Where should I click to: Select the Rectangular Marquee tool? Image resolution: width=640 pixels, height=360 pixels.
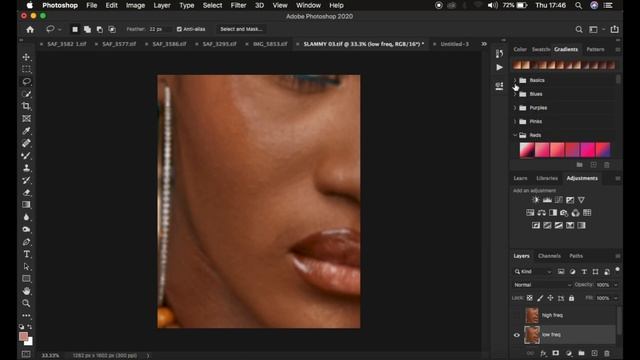(x=27, y=69)
